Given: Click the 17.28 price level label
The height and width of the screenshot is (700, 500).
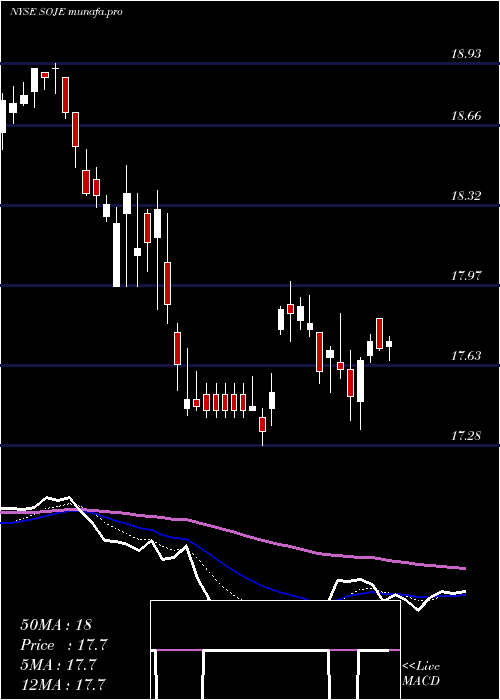Looking at the screenshot, I should 467,435.
